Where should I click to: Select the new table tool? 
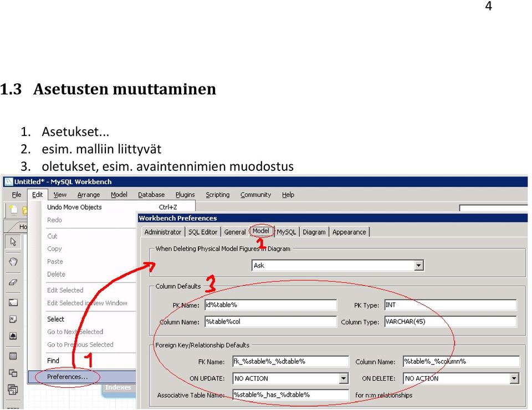pos(13,356)
